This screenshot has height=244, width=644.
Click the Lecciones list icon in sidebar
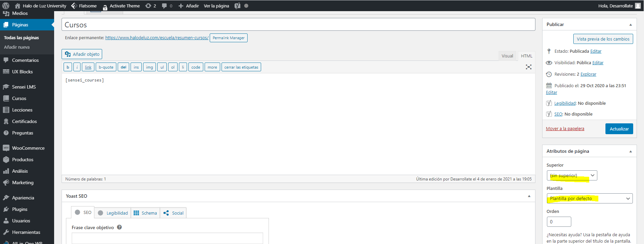(6, 110)
